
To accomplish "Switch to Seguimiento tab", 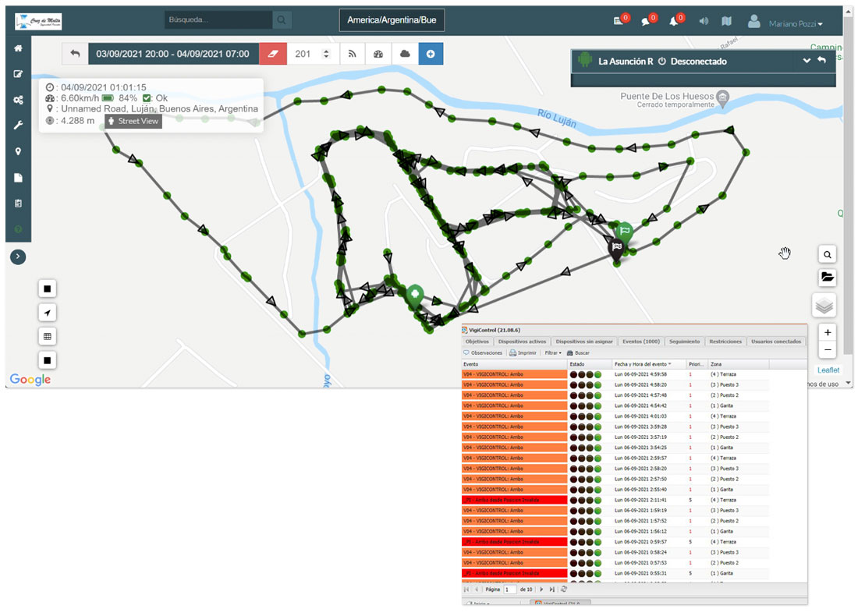I will coord(685,342).
